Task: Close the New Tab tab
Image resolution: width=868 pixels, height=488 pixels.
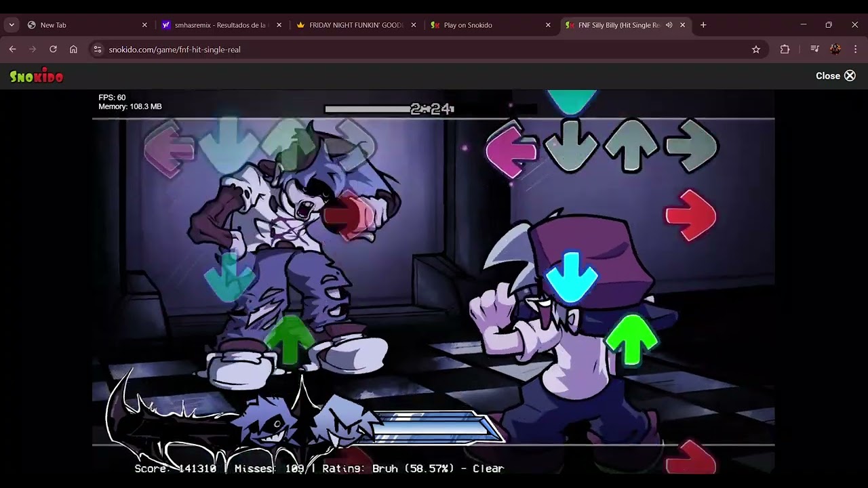Action: click(144, 25)
